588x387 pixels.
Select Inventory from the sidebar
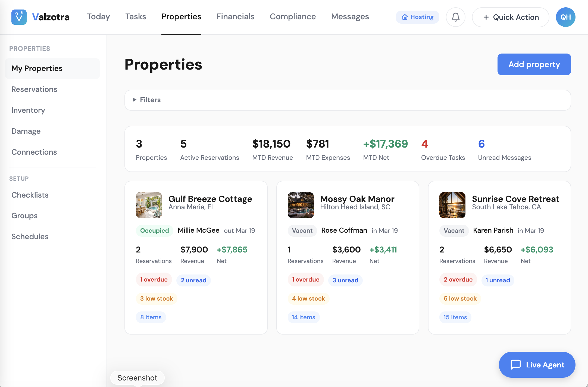coord(28,110)
